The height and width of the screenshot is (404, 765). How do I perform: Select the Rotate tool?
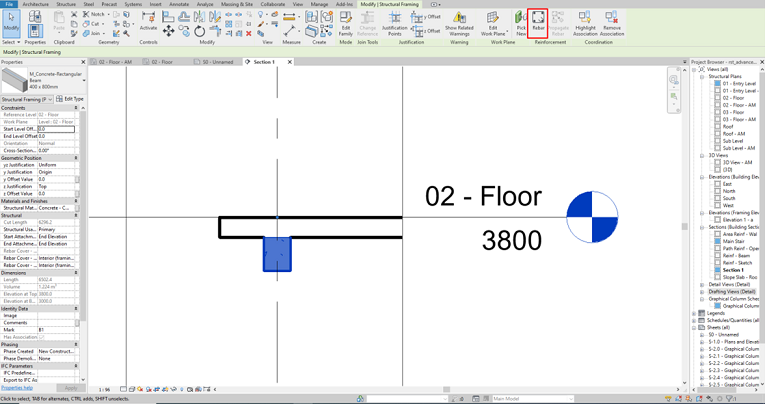point(199,31)
